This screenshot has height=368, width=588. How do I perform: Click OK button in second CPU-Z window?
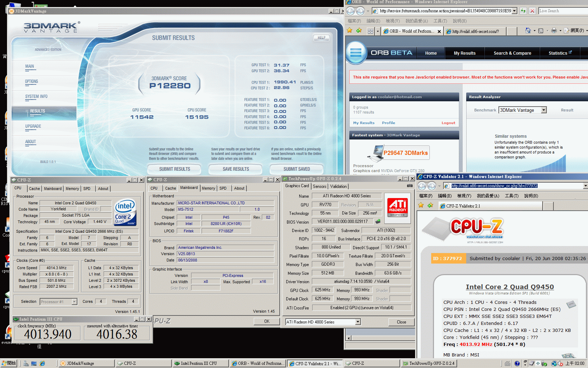click(267, 321)
